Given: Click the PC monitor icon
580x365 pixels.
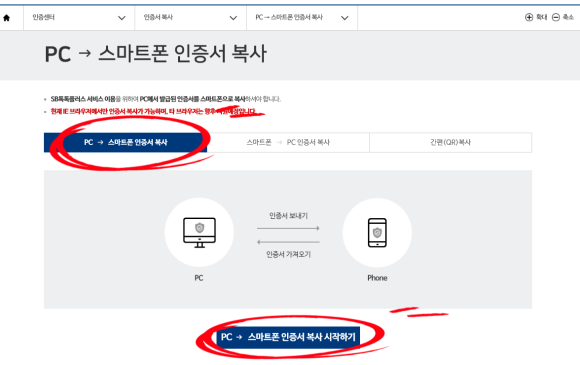Looking at the screenshot, I should [x=199, y=233].
